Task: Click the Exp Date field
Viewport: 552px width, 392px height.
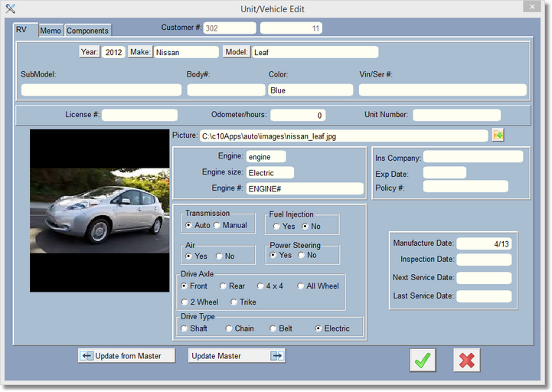Action: point(445,172)
